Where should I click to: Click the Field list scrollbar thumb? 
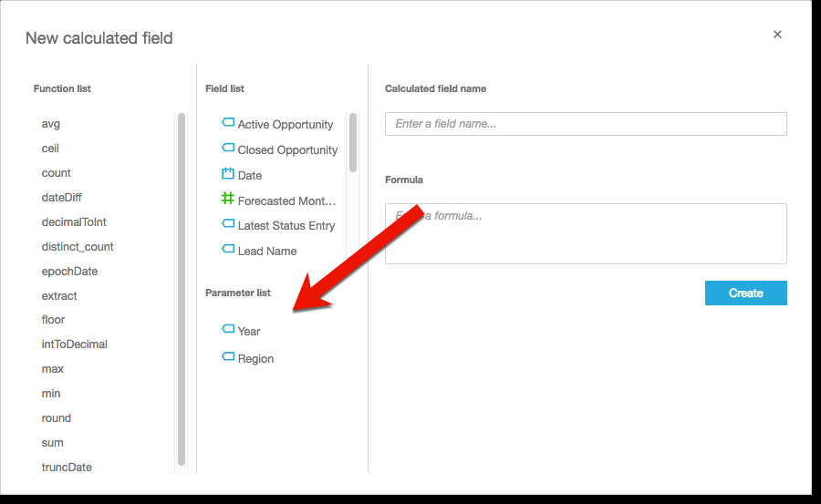[x=352, y=142]
